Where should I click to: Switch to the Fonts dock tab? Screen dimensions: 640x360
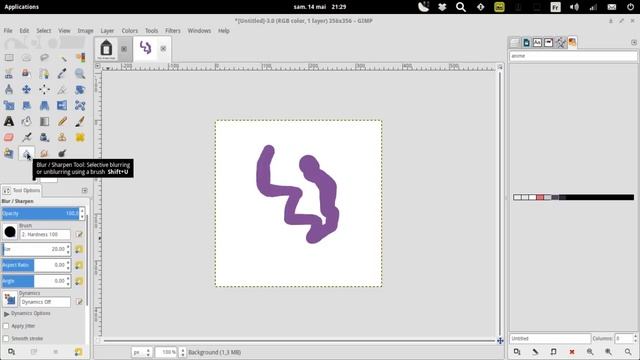click(538, 42)
